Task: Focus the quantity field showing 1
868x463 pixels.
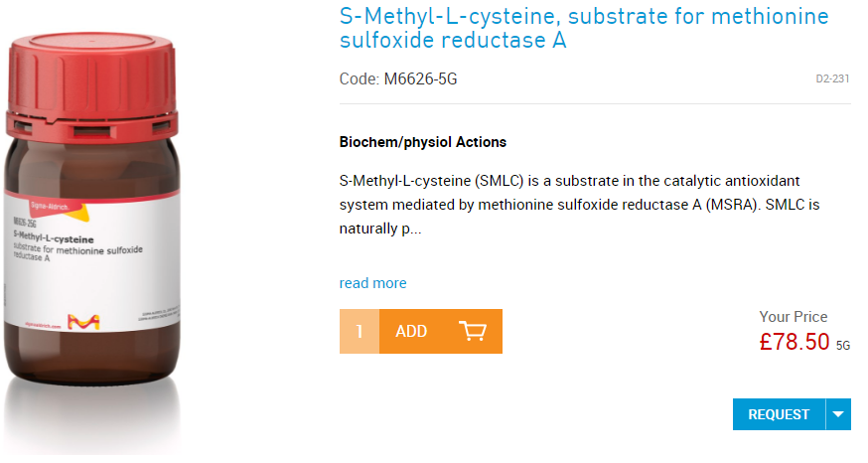Action: point(360,332)
